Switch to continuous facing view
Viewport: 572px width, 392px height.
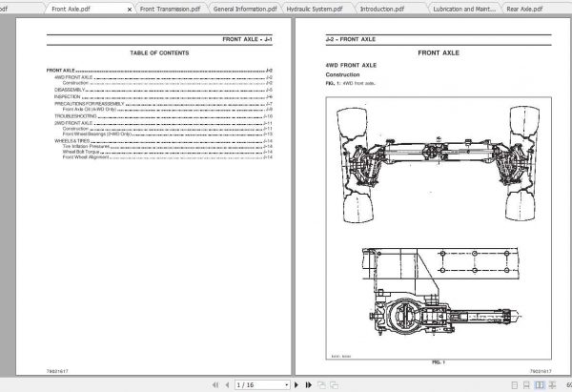[x=553, y=385]
